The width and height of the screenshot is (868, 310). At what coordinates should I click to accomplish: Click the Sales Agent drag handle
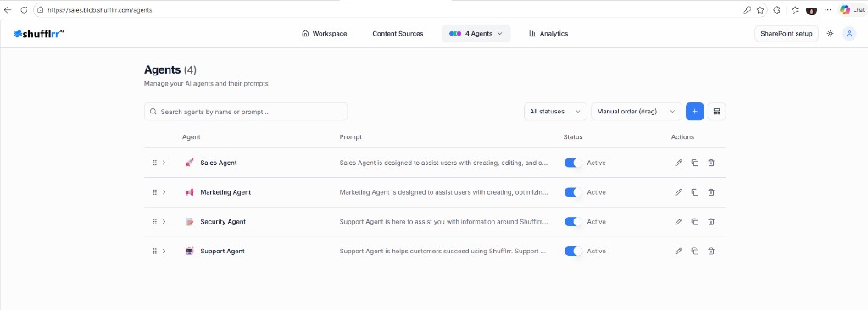pos(154,163)
